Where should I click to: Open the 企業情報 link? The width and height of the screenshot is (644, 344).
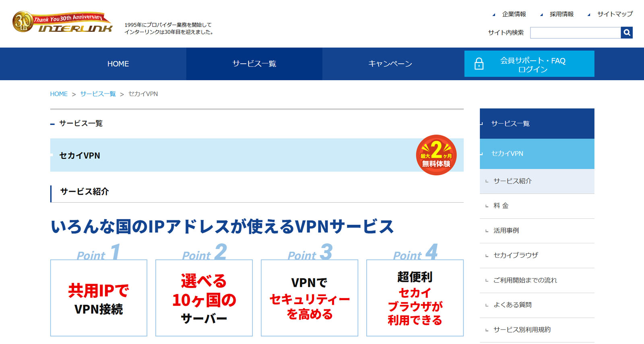(514, 14)
